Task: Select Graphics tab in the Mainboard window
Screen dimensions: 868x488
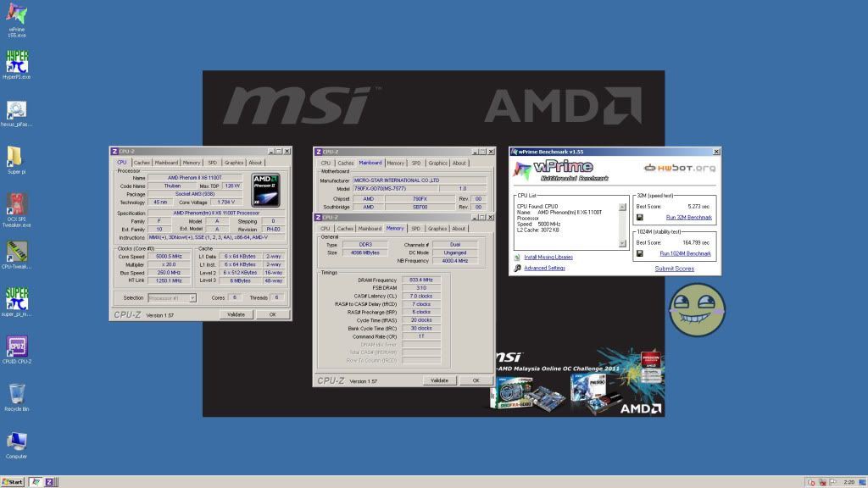Action: [x=437, y=163]
